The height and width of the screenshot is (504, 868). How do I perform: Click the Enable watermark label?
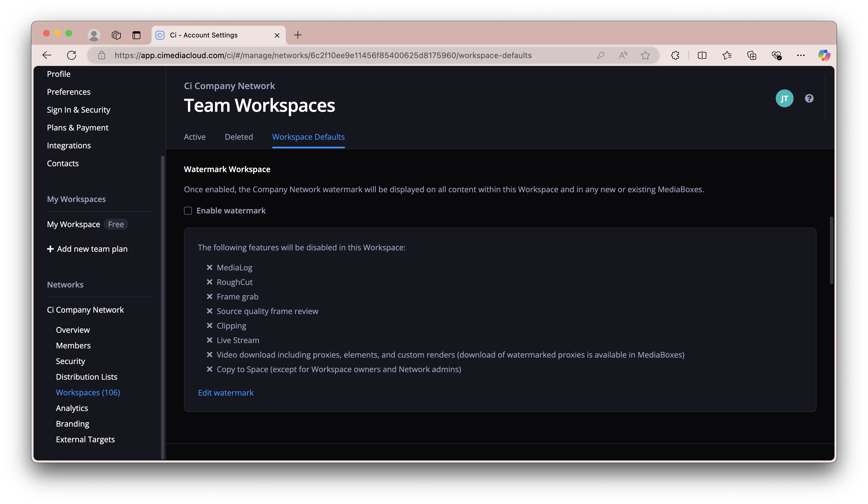pyautogui.click(x=231, y=211)
